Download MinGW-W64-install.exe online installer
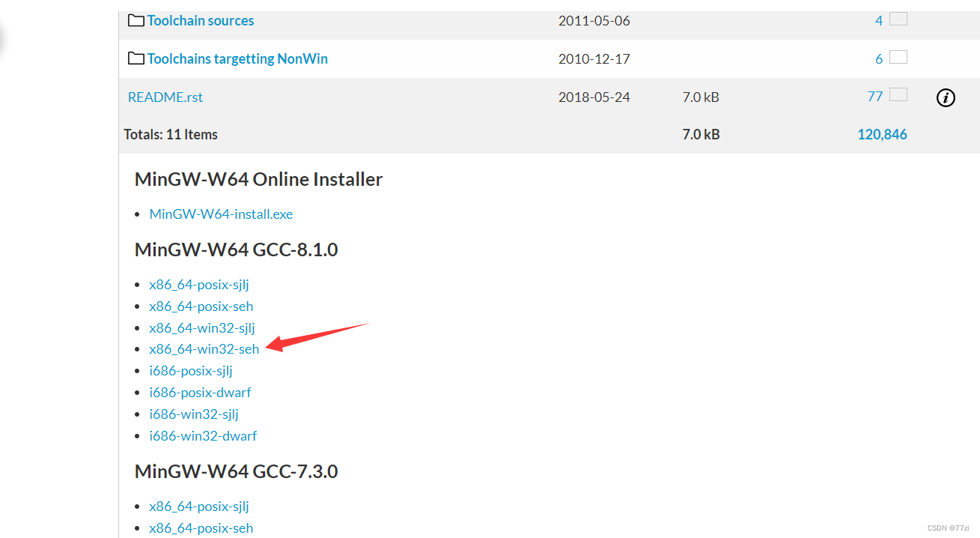 click(x=221, y=214)
